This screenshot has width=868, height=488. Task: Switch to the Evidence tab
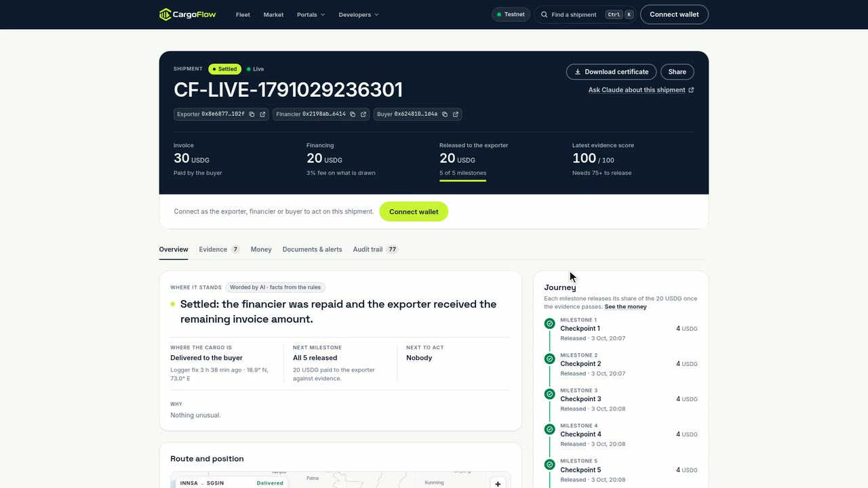point(219,249)
